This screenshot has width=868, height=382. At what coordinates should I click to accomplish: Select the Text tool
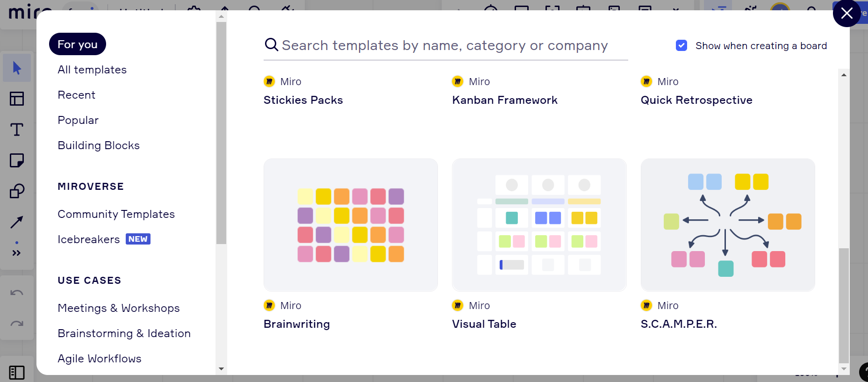(x=17, y=130)
